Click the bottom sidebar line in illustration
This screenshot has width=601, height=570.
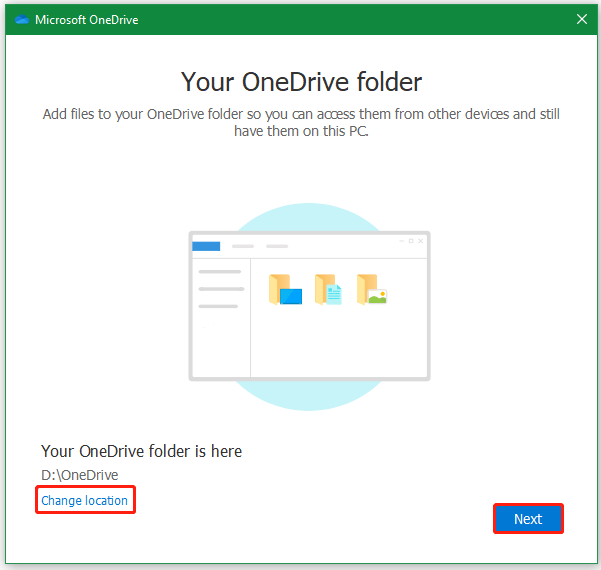click(x=217, y=306)
